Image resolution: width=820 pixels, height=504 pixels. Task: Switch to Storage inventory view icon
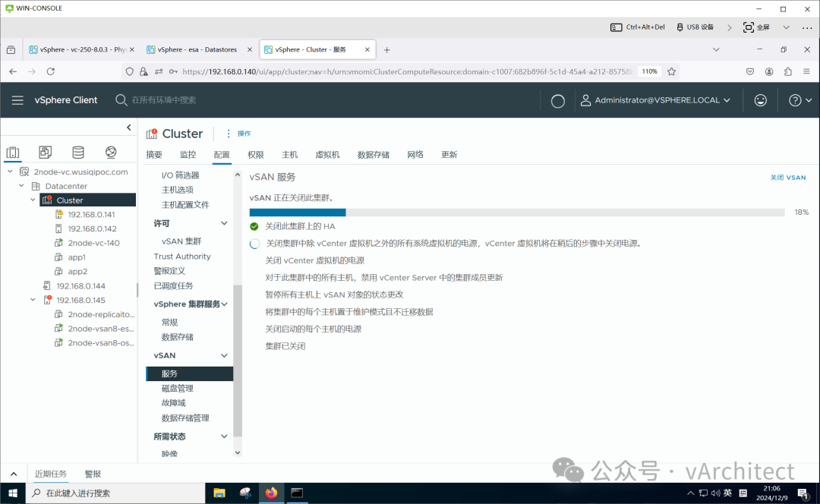coord(78,152)
